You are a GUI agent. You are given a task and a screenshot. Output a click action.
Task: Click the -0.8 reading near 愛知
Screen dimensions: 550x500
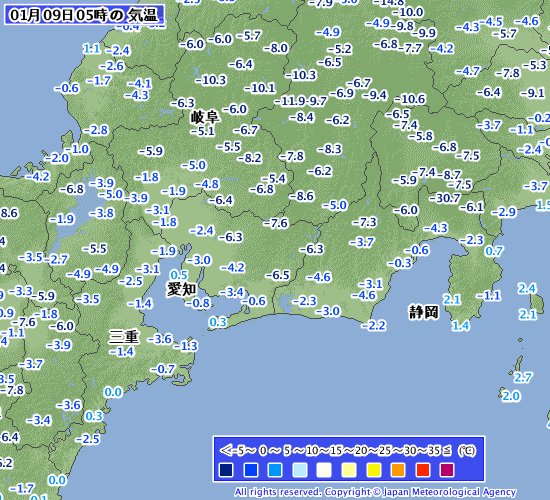[x=198, y=303]
